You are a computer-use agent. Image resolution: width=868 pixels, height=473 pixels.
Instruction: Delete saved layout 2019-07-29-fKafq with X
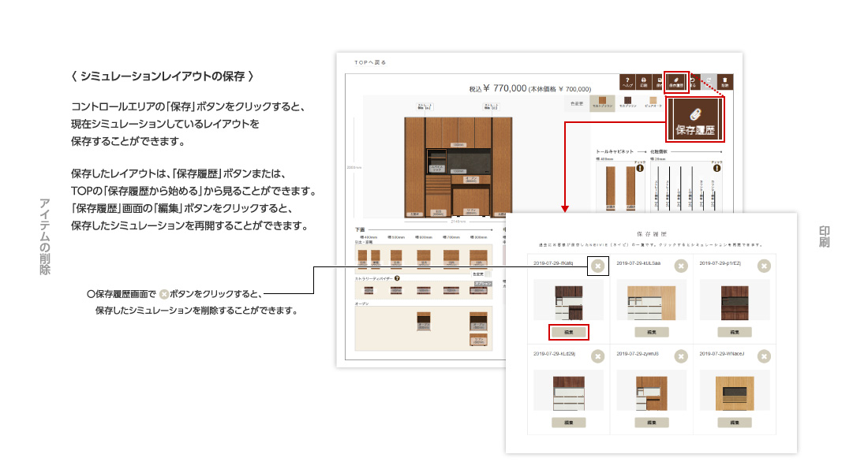(x=597, y=266)
